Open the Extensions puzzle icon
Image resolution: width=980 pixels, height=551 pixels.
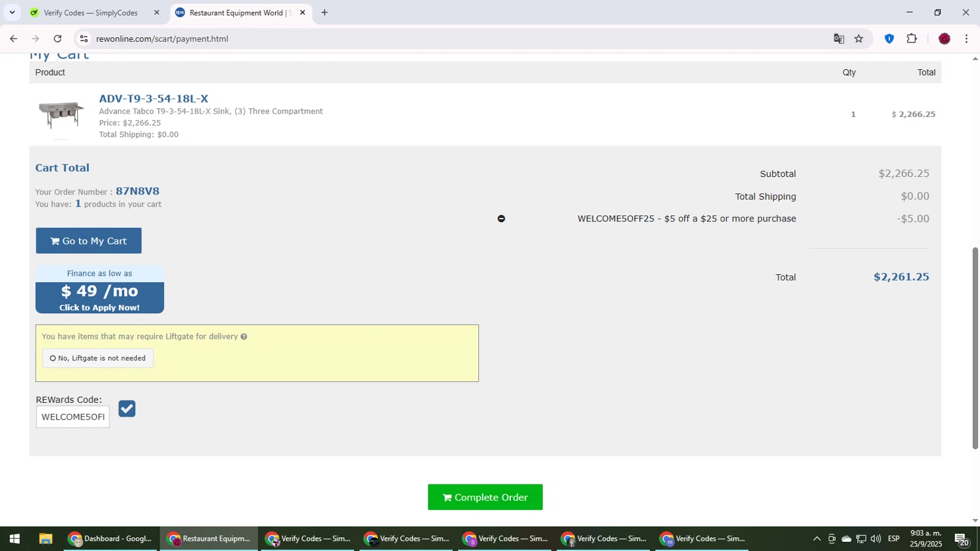pyautogui.click(x=912, y=39)
